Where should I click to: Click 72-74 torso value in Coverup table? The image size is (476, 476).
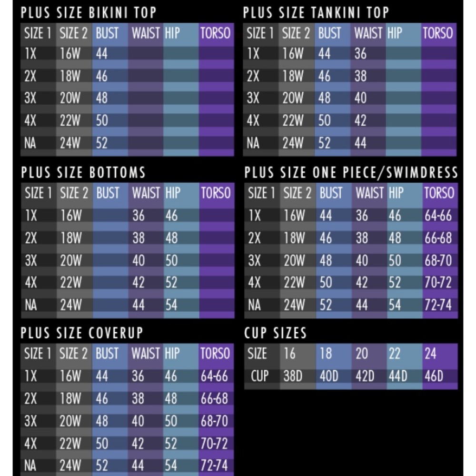[x=214, y=465]
